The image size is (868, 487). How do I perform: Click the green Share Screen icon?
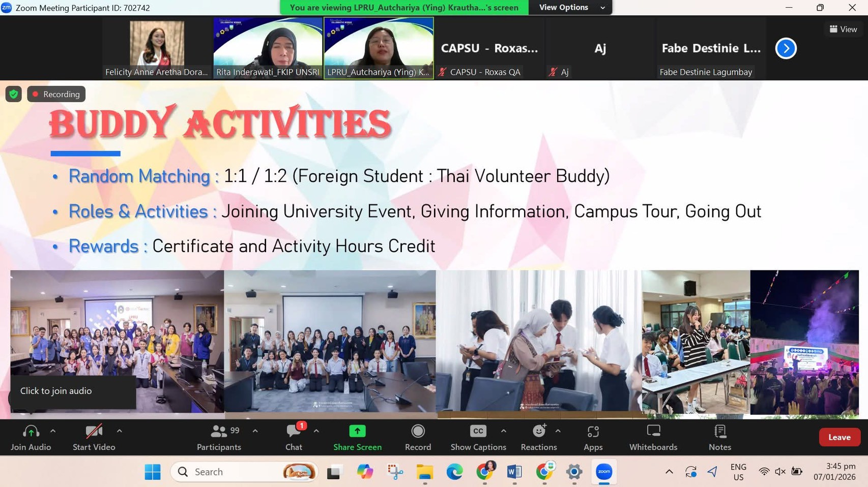pos(357,431)
